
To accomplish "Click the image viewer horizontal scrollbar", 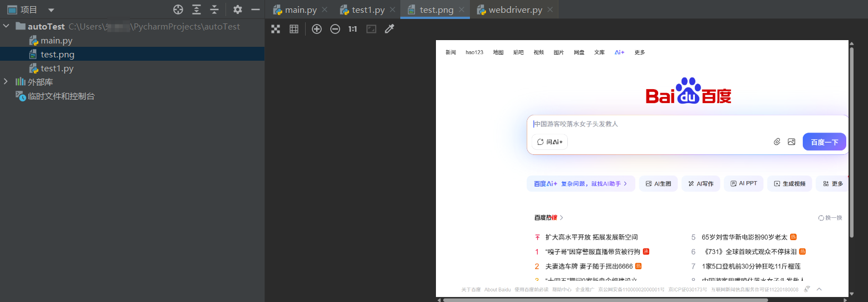I will (x=605, y=300).
